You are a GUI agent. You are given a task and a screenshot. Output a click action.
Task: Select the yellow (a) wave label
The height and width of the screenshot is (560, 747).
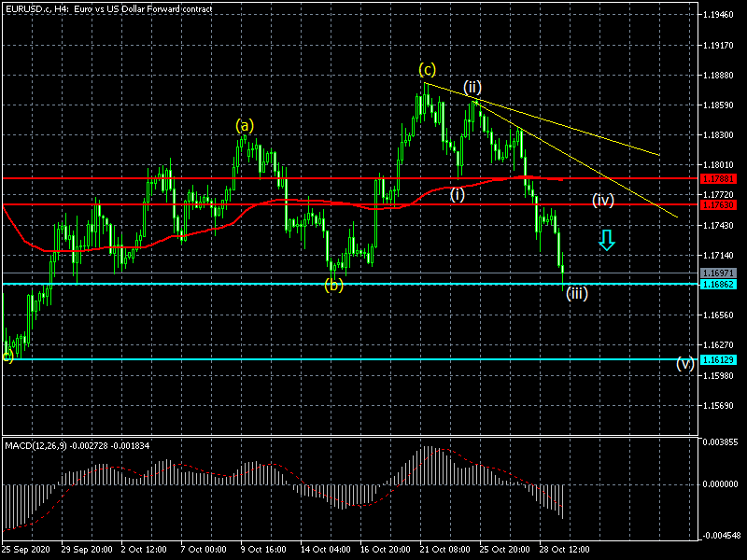click(x=245, y=126)
